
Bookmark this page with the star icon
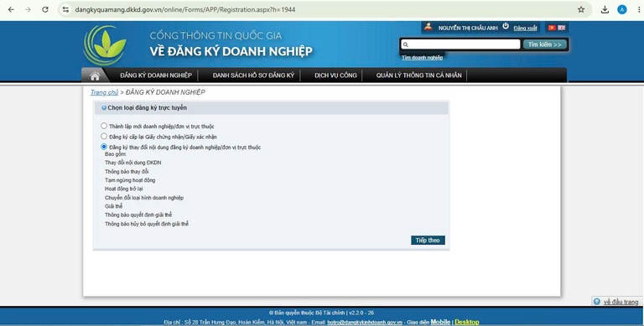pos(581,9)
